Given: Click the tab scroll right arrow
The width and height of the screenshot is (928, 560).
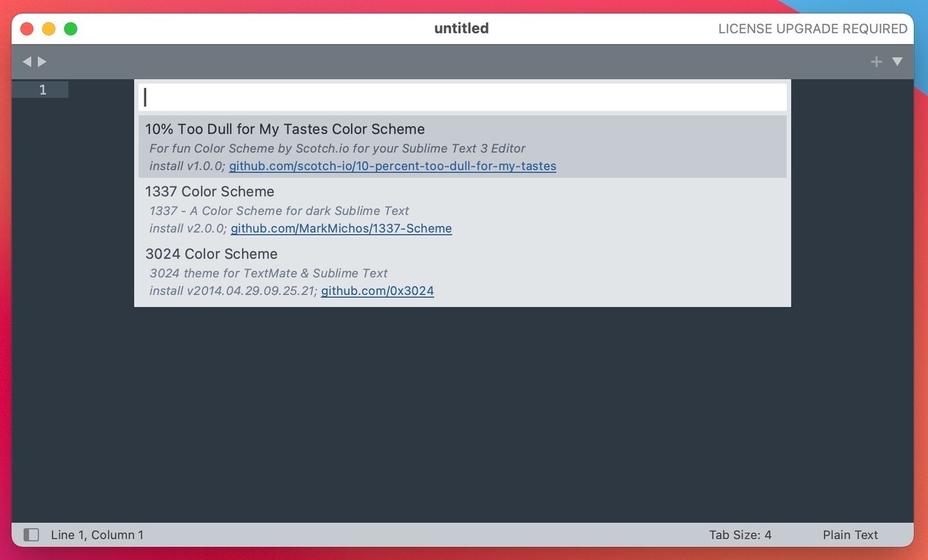Looking at the screenshot, I should click(43, 62).
